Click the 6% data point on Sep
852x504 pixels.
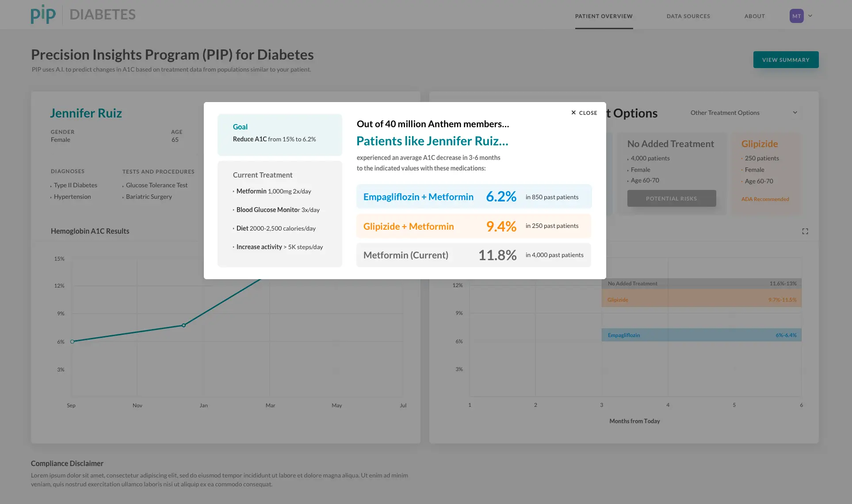[x=72, y=341]
